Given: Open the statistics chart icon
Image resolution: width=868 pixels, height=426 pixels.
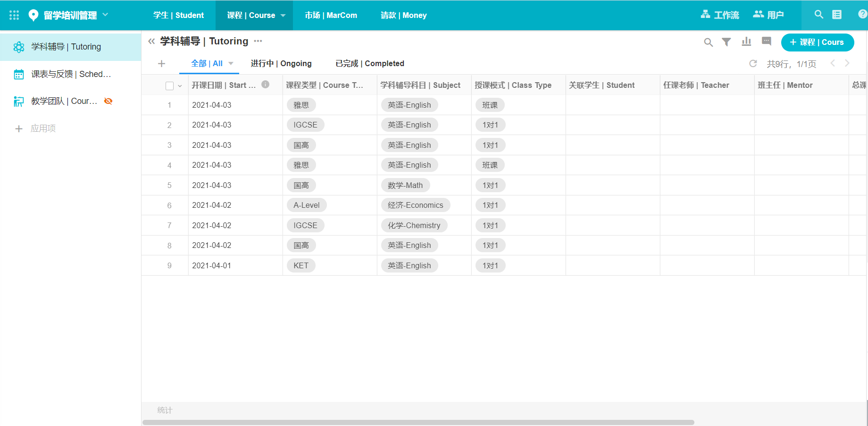Looking at the screenshot, I should coord(746,42).
